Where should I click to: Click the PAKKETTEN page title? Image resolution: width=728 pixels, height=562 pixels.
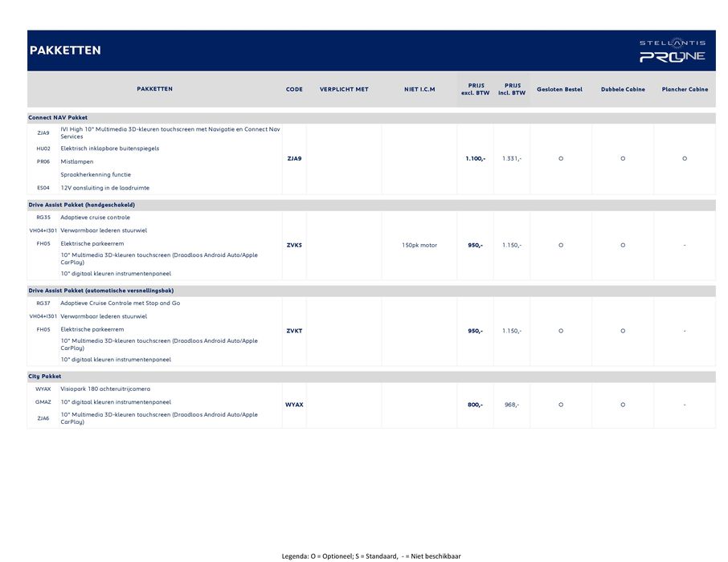coord(65,51)
